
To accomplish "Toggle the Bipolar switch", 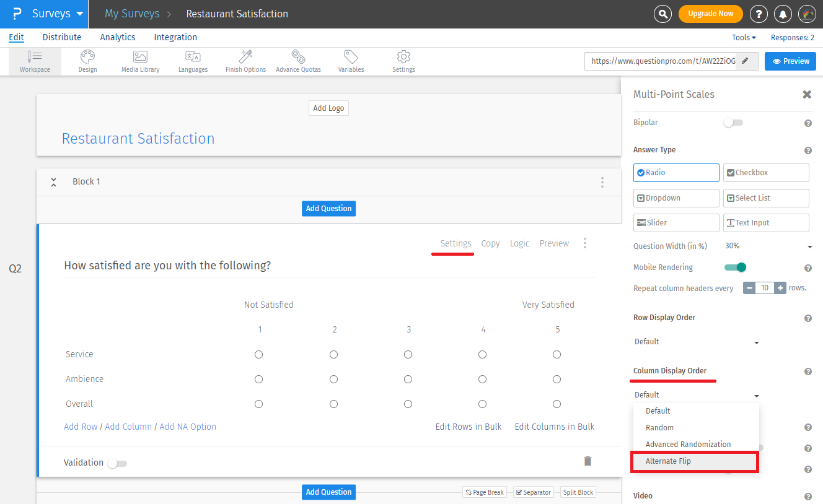I will (x=733, y=123).
